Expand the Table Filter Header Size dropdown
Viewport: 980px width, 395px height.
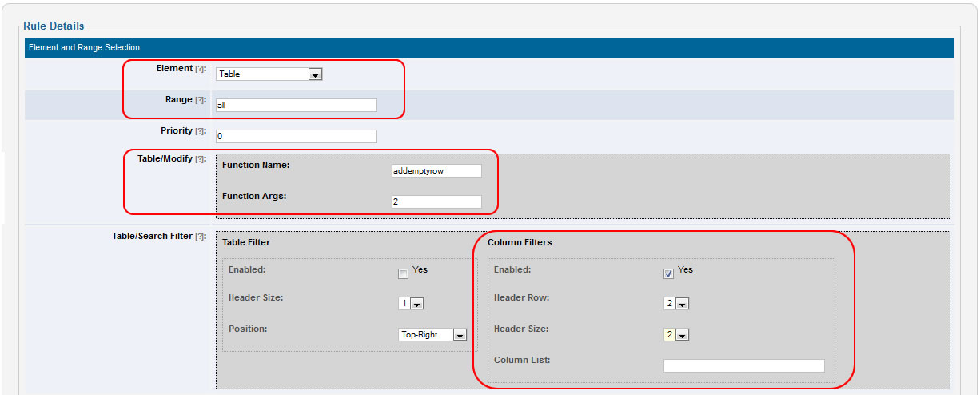click(x=411, y=304)
